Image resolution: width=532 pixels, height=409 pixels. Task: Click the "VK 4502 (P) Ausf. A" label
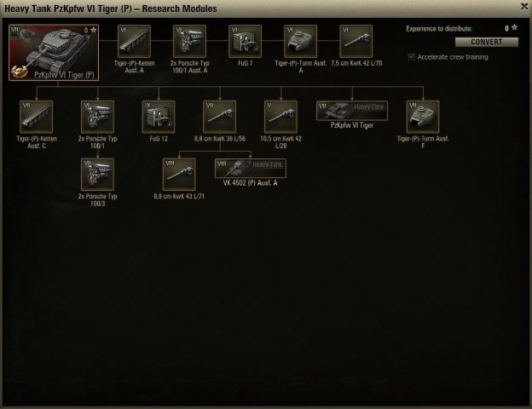[x=251, y=183]
